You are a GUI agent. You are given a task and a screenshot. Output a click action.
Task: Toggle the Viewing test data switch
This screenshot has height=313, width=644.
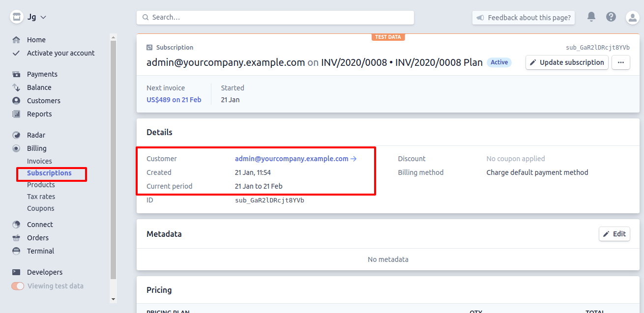coord(18,286)
